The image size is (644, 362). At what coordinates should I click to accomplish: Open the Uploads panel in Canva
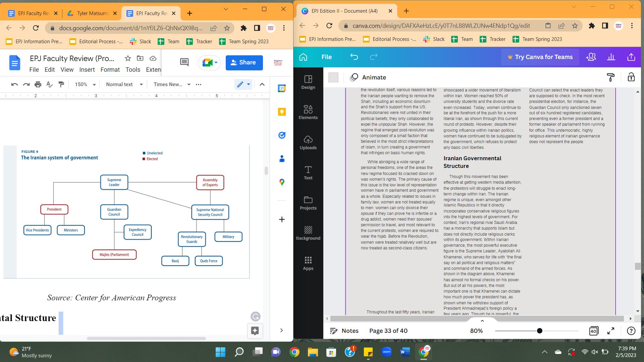coord(308,142)
